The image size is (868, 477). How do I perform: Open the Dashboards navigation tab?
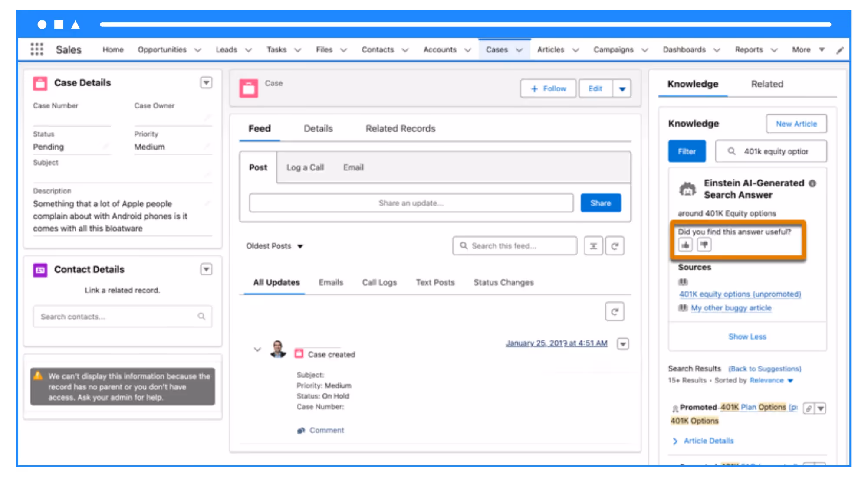pos(684,50)
